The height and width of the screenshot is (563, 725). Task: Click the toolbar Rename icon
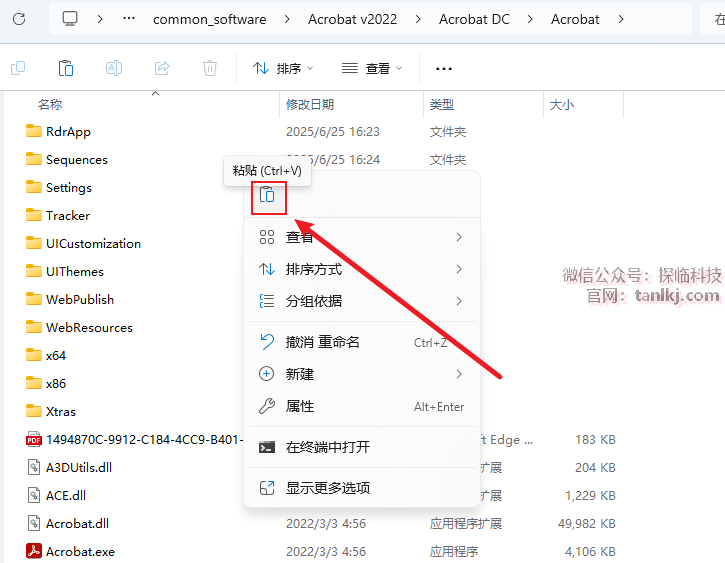(114, 68)
